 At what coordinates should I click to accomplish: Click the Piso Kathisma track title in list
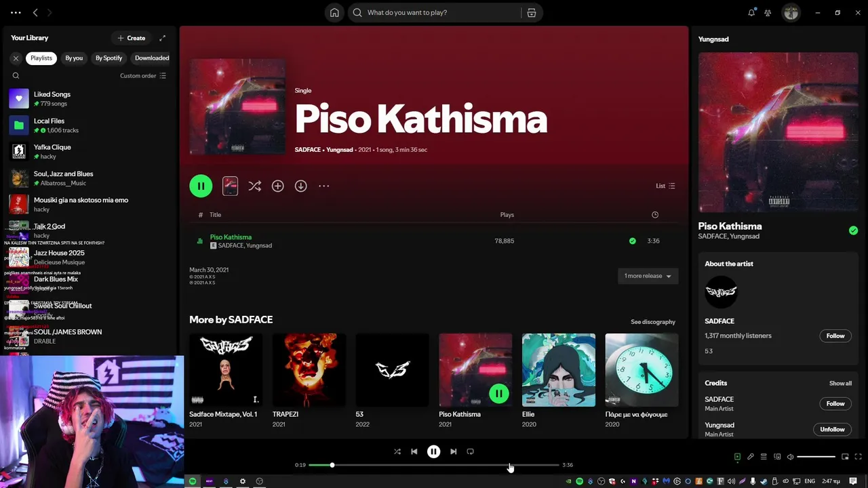coord(231,237)
